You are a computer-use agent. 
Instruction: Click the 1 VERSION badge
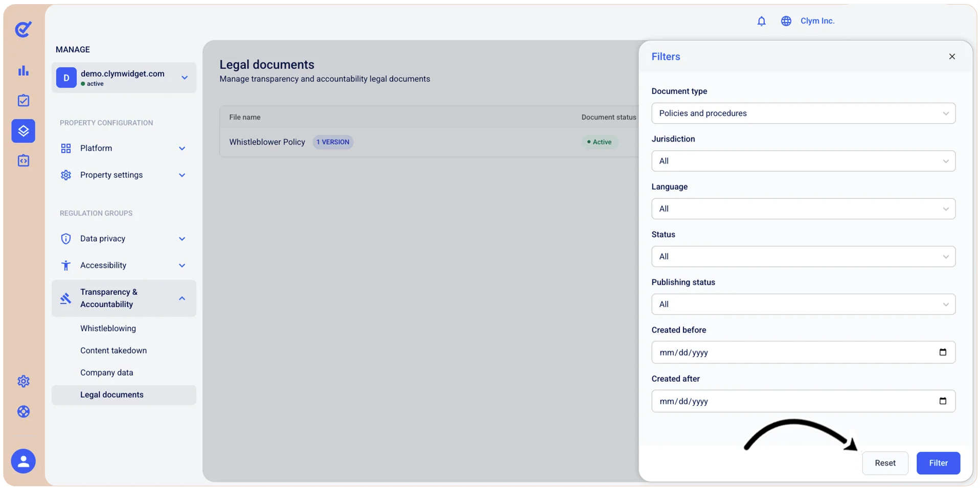pos(332,142)
